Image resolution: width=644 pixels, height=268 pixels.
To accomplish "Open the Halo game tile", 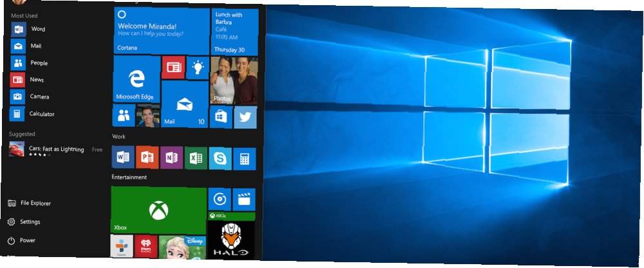I will pyautogui.click(x=231, y=236).
